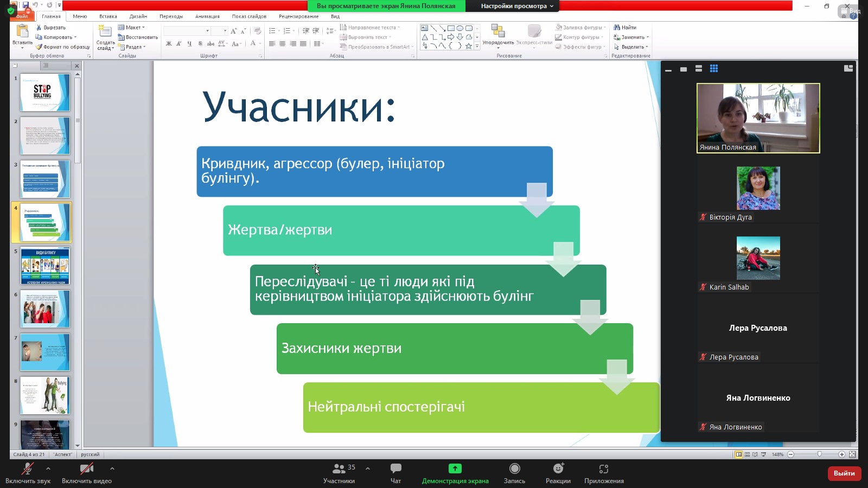868x488 pixels.
Task: Center the text with the alignment icon
Action: (x=282, y=44)
